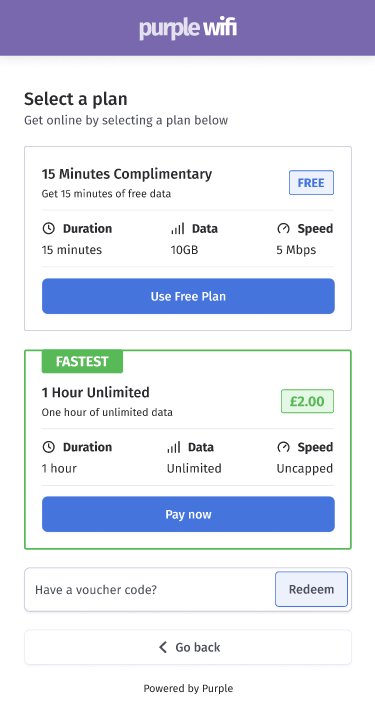The width and height of the screenshot is (375, 714).
Task: Select the 15 Minutes Complimentary plan title
Action: coord(127,174)
